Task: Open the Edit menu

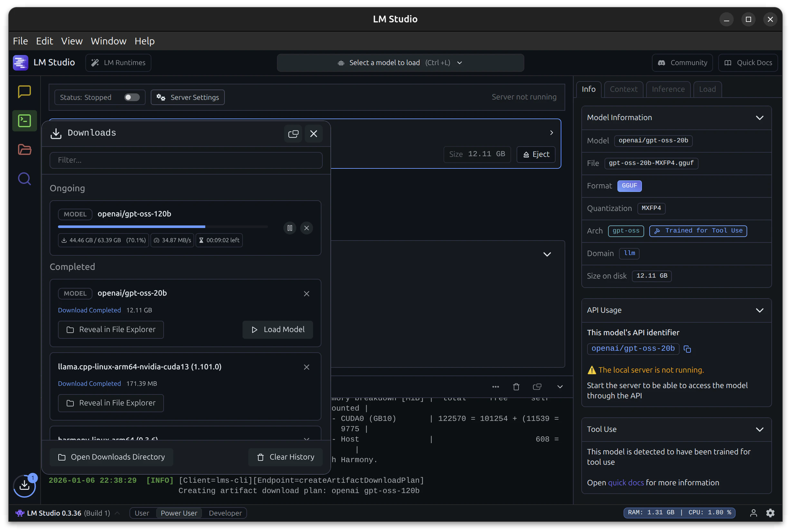Action: 44,41
